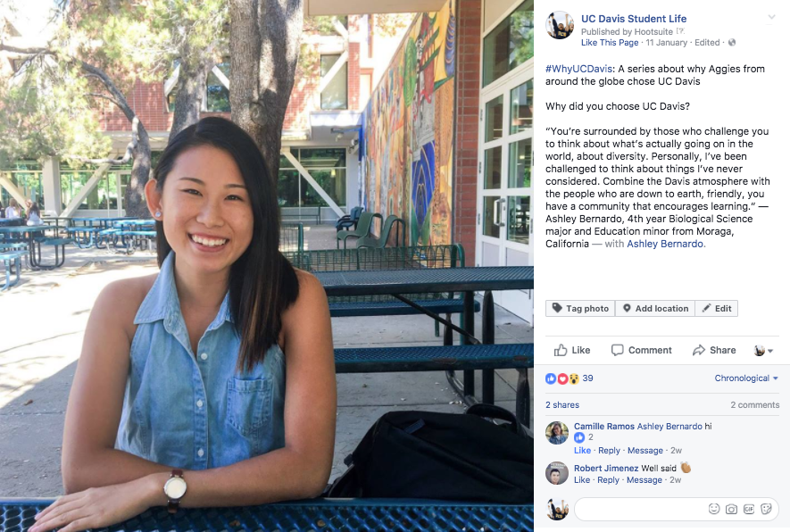Open the sticker picker icon
The width and height of the screenshot is (790, 532).
[x=766, y=509]
